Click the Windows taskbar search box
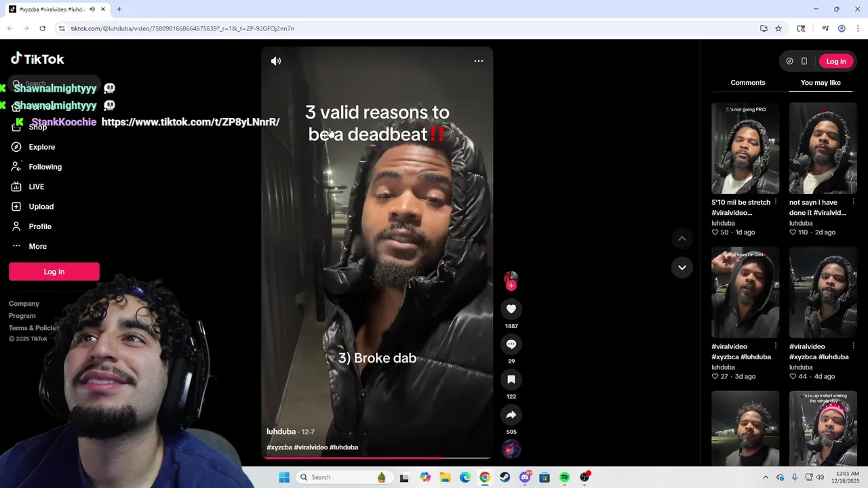The width and height of the screenshot is (868, 488). (344, 477)
